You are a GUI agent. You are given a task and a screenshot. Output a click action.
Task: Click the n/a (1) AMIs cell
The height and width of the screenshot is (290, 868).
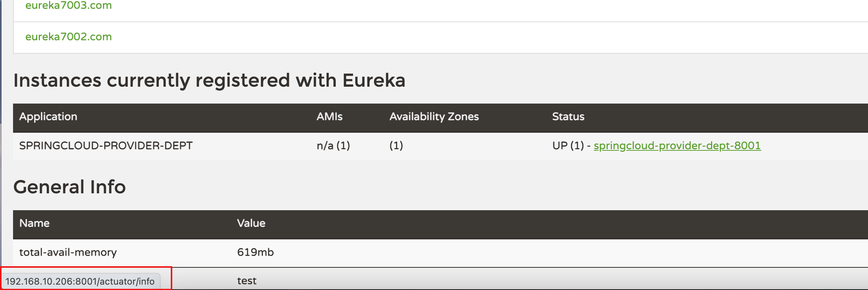(333, 146)
